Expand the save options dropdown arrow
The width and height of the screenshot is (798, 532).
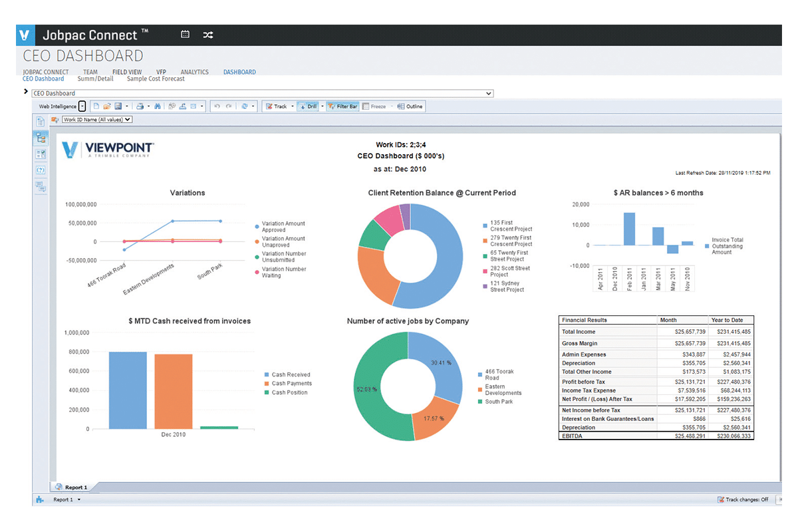[126, 106]
